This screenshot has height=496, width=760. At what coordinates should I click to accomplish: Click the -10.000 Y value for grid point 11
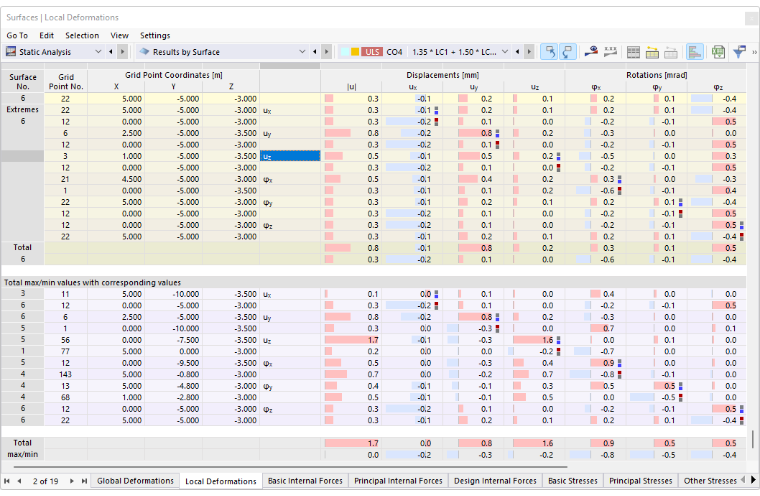(x=173, y=294)
